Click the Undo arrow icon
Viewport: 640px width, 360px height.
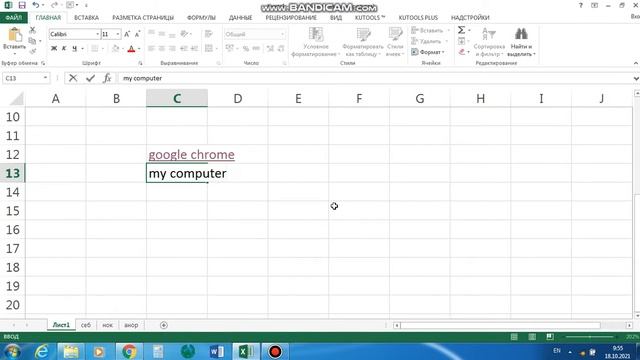click(x=36, y=5)
